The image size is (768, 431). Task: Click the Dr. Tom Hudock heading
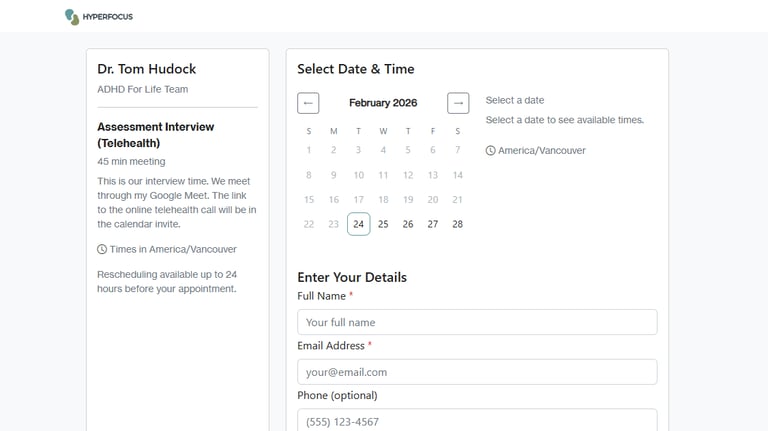[147, 69]
